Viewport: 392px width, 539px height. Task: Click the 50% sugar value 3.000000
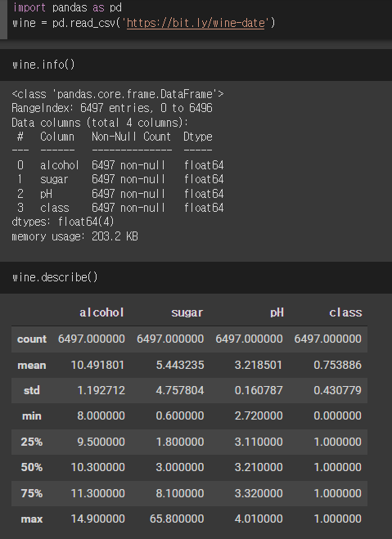pyautogui.click(x=180, y=467)
